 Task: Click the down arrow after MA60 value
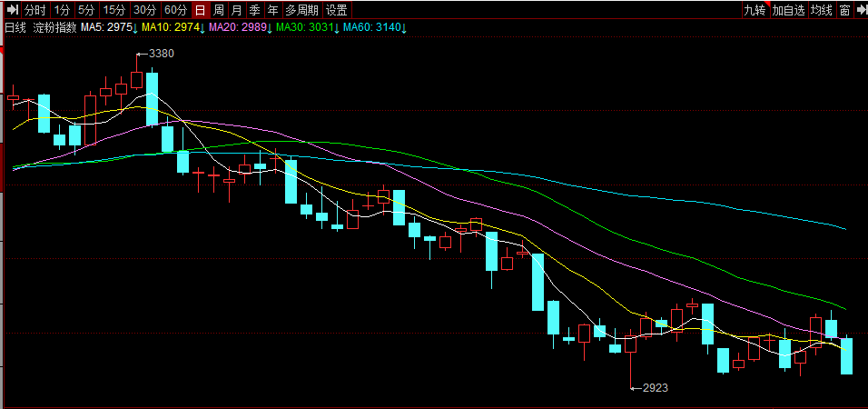point(403,27)
